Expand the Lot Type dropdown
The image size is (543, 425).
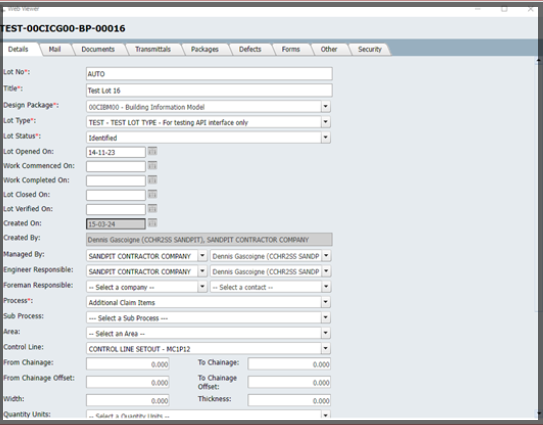click(326, 122)
